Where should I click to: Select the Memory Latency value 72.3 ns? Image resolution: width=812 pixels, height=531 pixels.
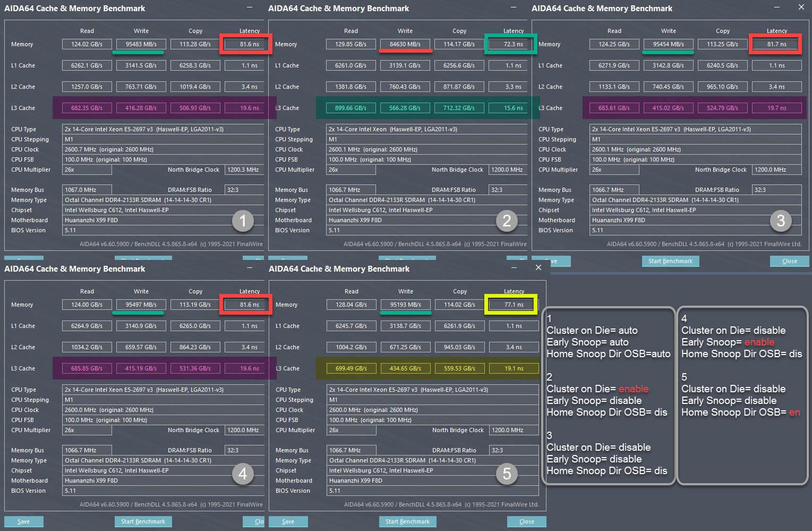point(510,44)
